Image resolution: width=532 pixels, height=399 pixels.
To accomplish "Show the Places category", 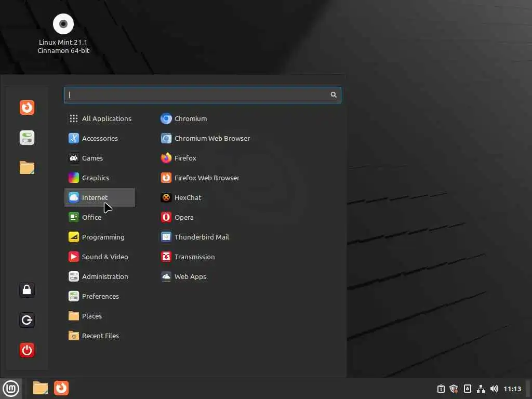I will tap(100, 316).
